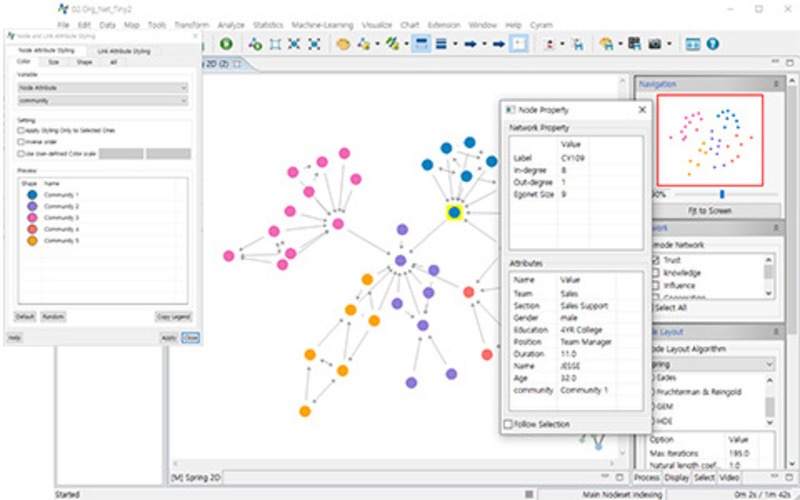Open the Node Attribute variable dropdown
Image resolution: width=800 pixels, height=500 pixels.
coord(102,88)
